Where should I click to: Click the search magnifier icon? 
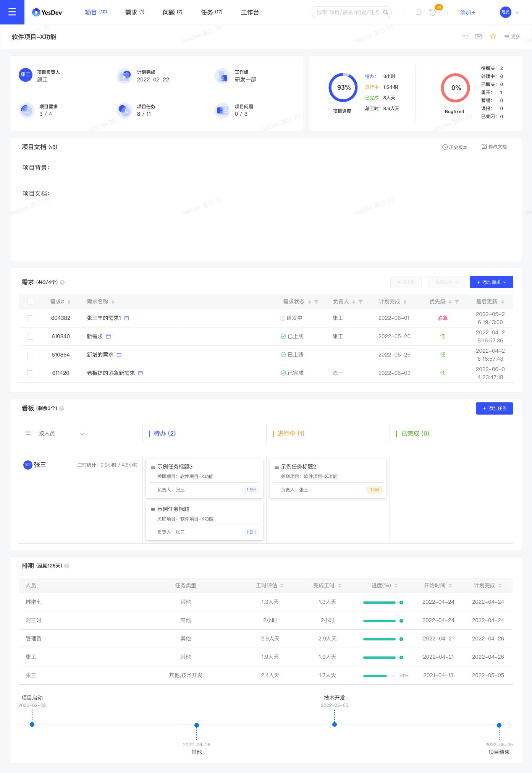pos(386,12)
